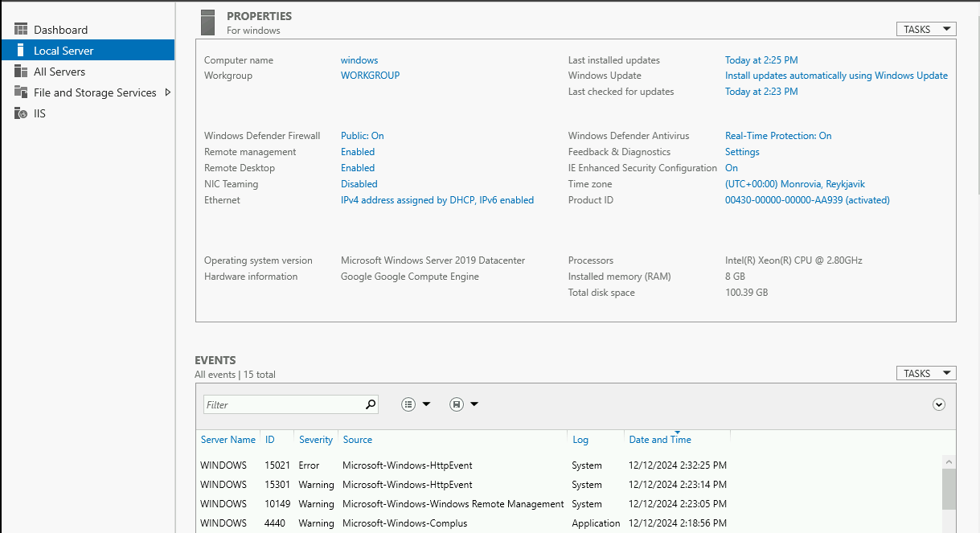Sort events by Source column
980x533 pixels.
pos(358,440)
